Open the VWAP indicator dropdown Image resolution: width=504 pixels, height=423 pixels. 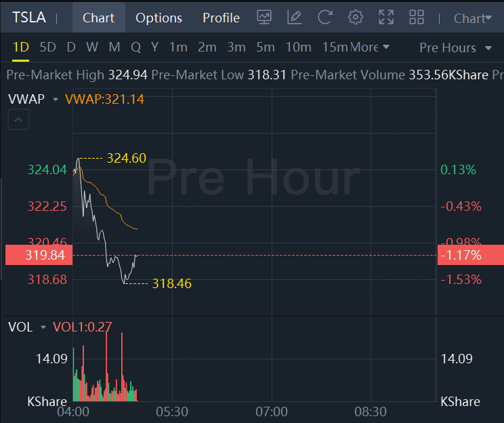click(55, 100)
